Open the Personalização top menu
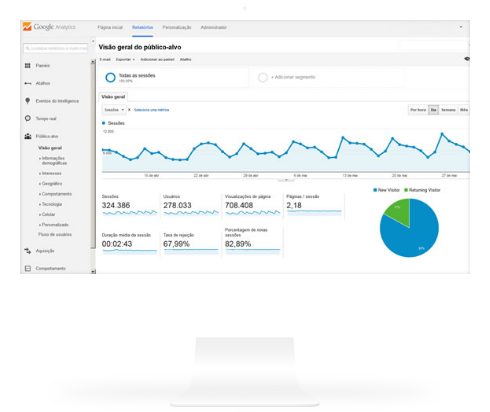 (177, 27)
